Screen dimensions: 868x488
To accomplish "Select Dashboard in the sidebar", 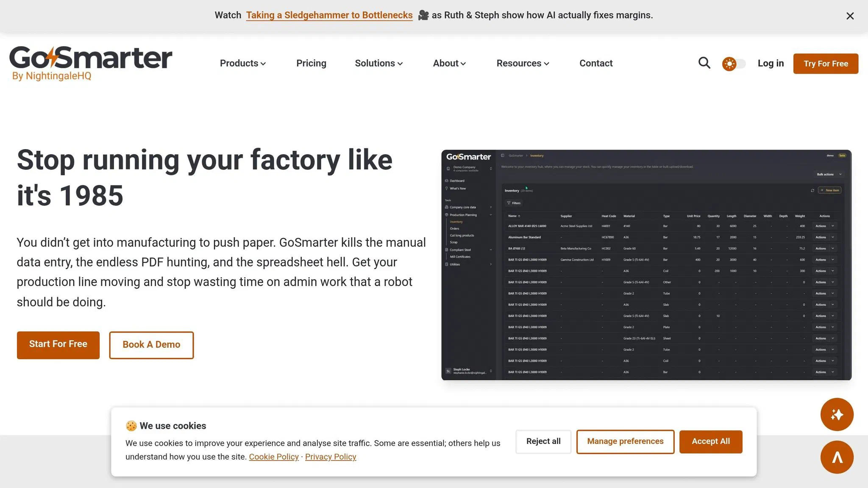I will click(457, 180).
